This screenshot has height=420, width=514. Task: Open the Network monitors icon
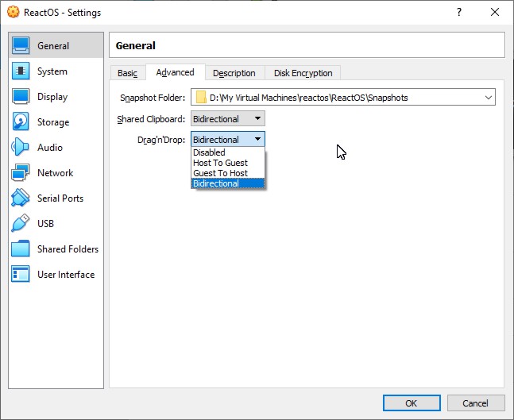tap(21, 172)
